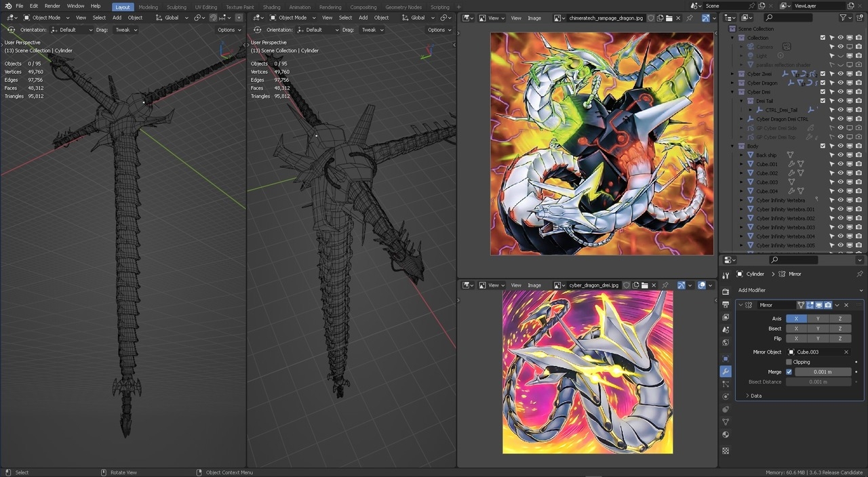Select Back ship object in outliner

[x=766, y=155]
